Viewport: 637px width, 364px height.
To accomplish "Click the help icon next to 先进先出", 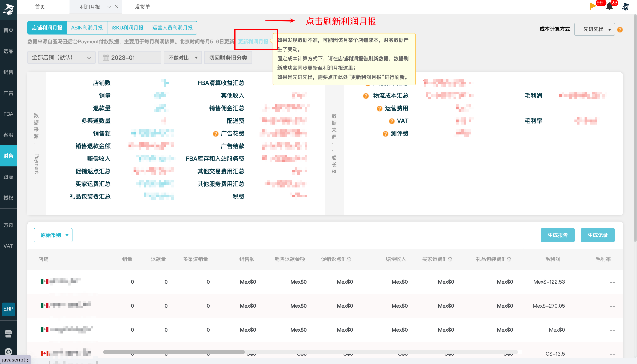I will pos(620,29).
